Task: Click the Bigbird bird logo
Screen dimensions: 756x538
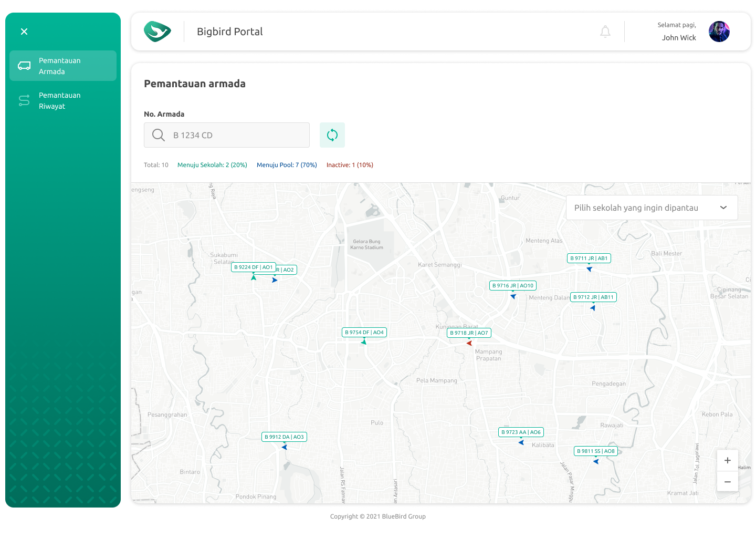Action: (x=157, y=32)
